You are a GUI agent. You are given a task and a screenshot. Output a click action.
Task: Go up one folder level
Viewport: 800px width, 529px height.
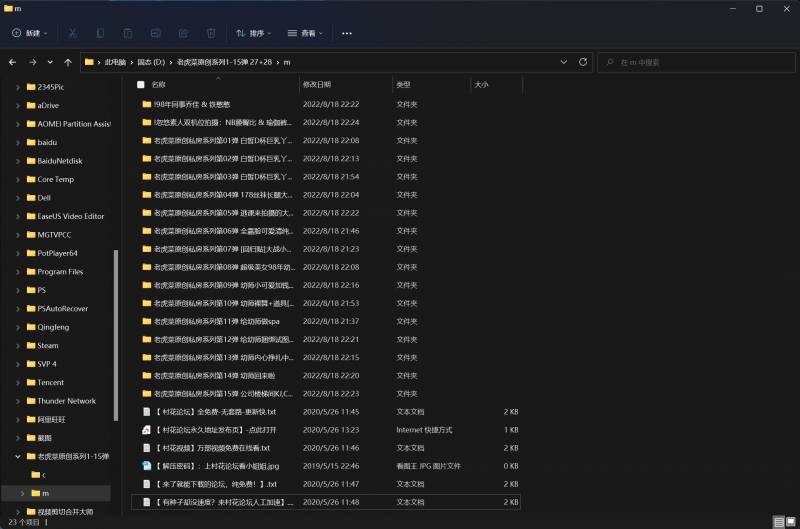click(67, 62)
